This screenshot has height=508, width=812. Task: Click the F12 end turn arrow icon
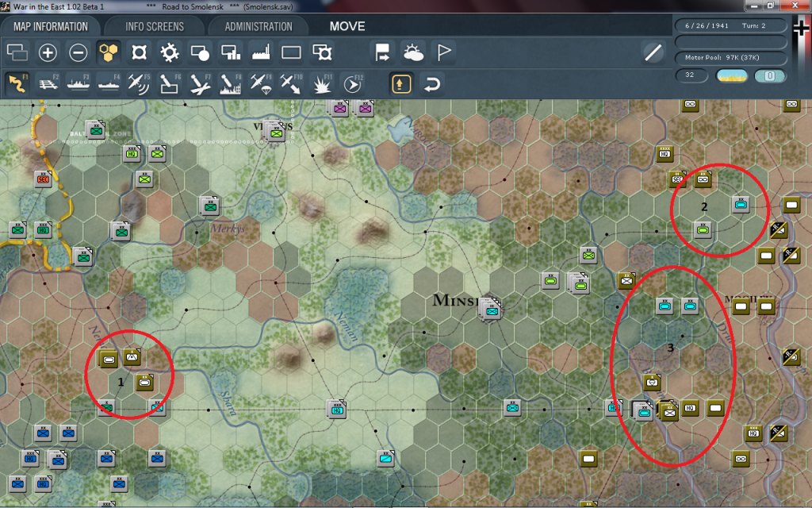(x=351, y=83)
